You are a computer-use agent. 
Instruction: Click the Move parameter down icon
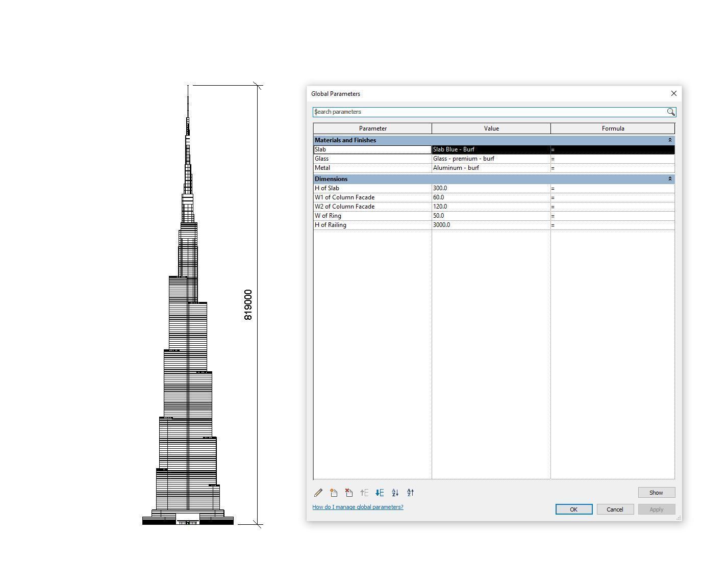[x=380, y=493]
